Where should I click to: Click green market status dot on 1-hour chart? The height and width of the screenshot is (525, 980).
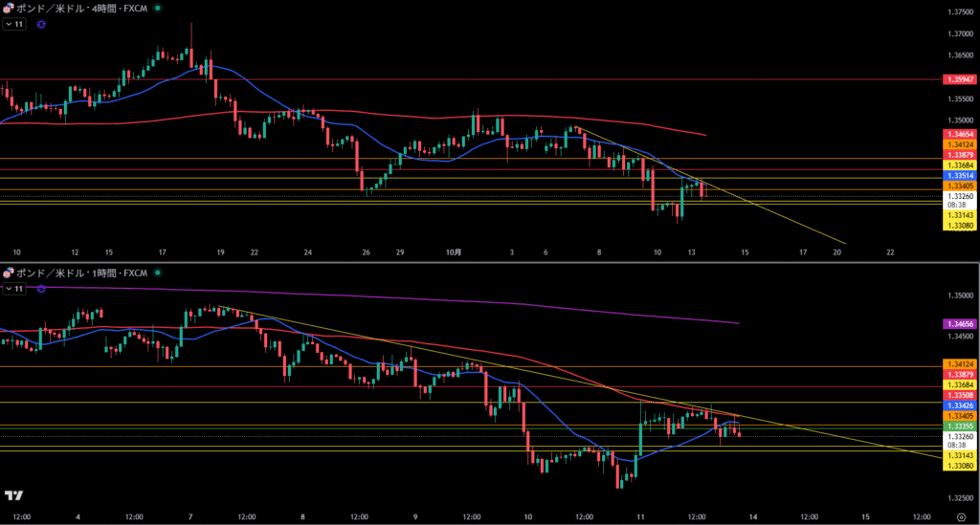coord(157,273)
